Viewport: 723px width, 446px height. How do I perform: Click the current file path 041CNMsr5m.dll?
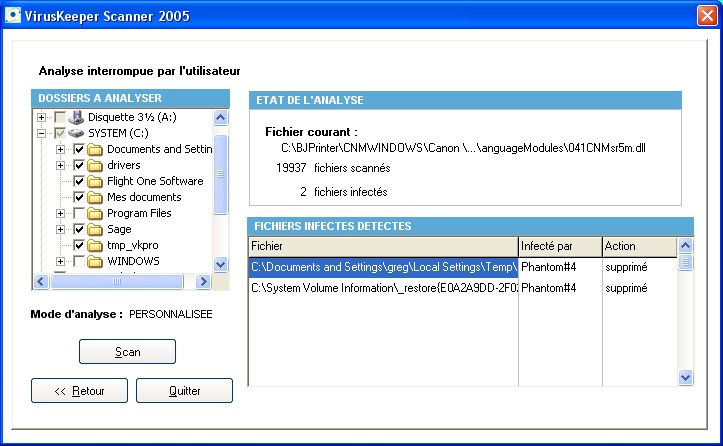point(463,148)
